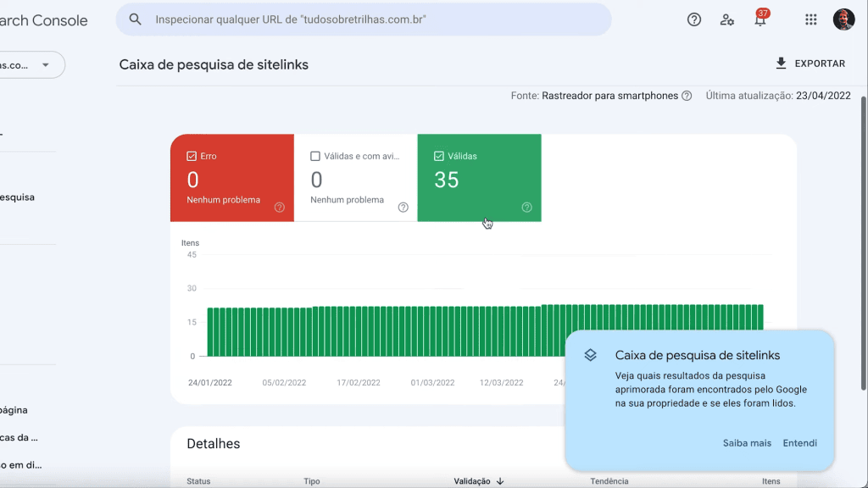Image resolution: width=868 pixels, height=488 pixels.
Task: Enable the Válidas e com avisos checkbox
Action: click(314, 156)
